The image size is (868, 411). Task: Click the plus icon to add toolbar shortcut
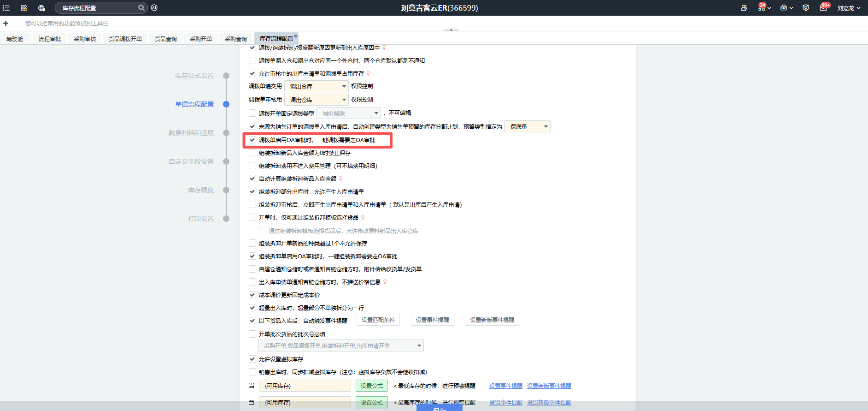tap(6, 23)
